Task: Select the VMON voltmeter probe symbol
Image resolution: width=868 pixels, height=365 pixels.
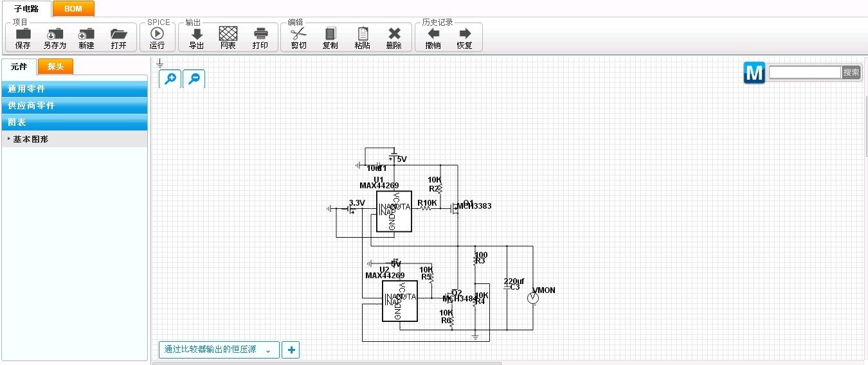Action: tap(532, 298)
